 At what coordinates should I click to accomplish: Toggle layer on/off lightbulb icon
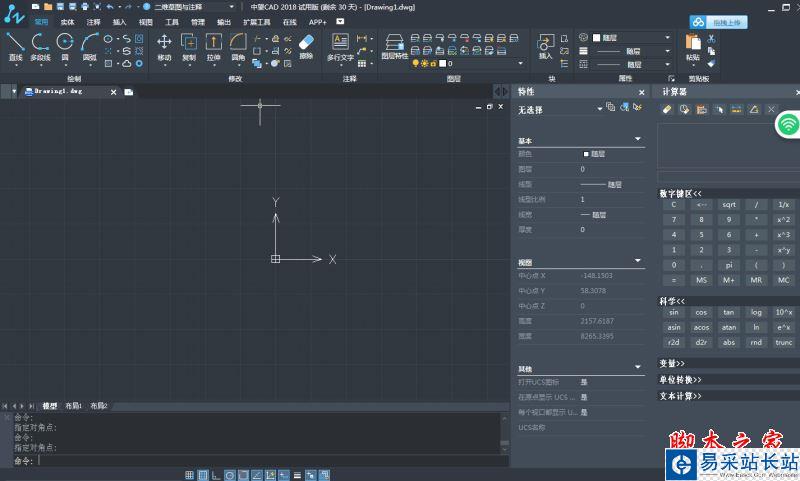coord(416,63)
